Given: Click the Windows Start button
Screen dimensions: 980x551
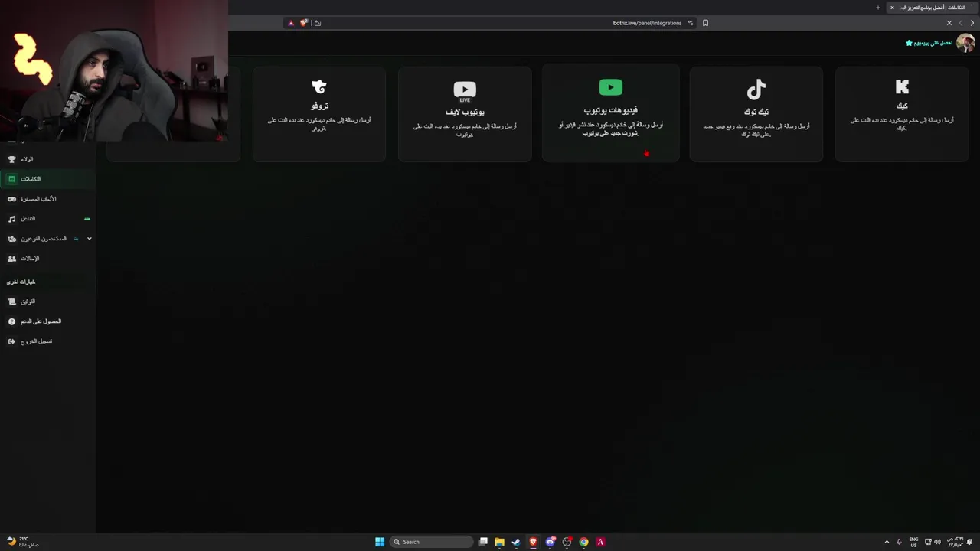Looking at the screenshot, I should click(380, 542).
